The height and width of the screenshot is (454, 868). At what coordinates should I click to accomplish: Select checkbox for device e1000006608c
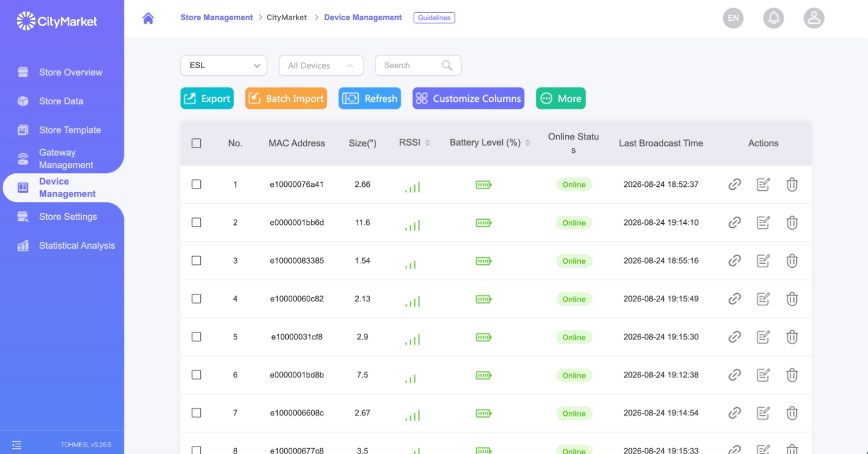tap(196, 413)
